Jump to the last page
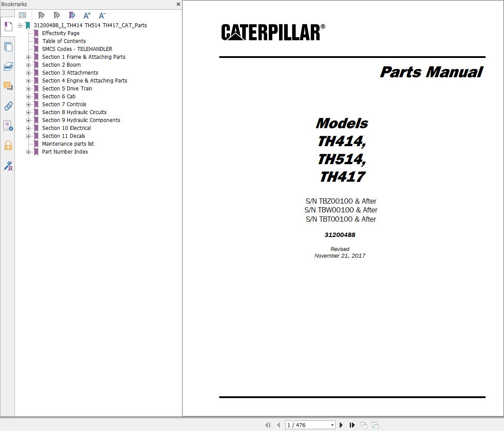Viewport: 504px width, 431px height. 352,425
